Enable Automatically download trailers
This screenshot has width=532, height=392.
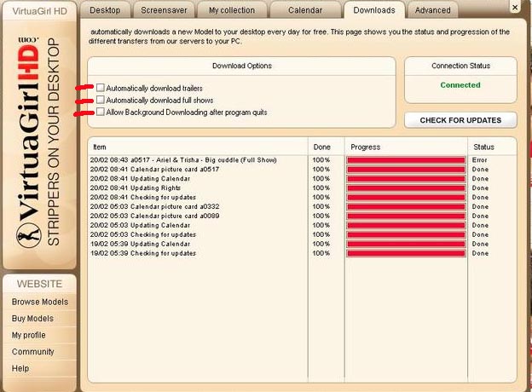(101, 88)
